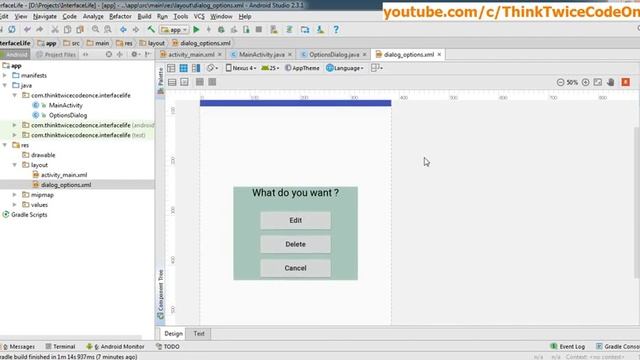Viewport: 640px width, 360px height.
Task: Switch to the MainActivity.java editor tab
Action: click(261, 54)
